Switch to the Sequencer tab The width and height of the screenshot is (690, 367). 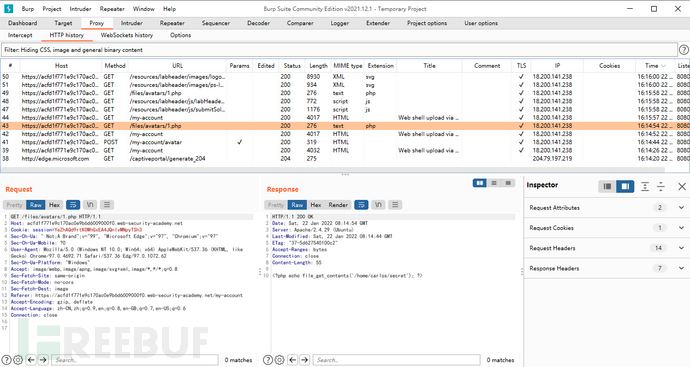coord(216,23)
